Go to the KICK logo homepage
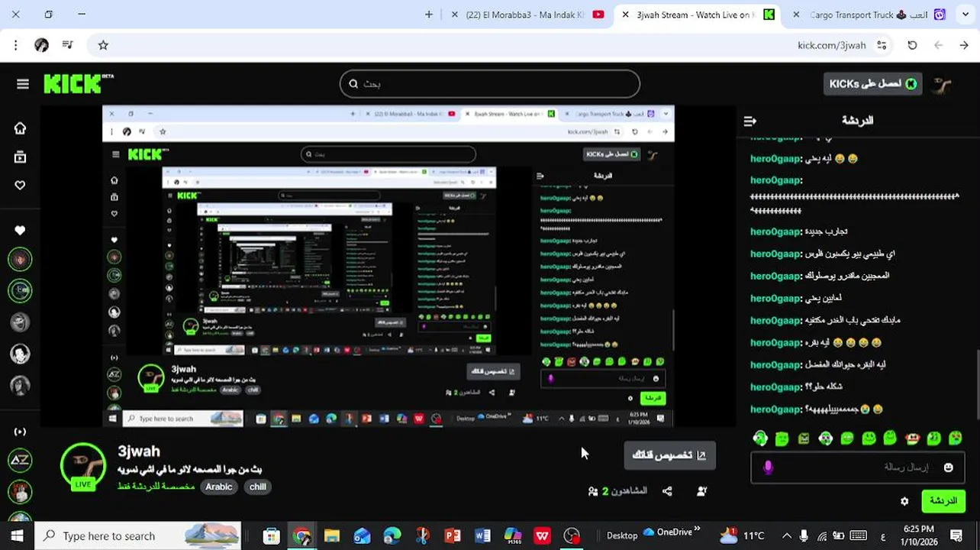Screen dimensions: 980x550 tap(78, 83)
